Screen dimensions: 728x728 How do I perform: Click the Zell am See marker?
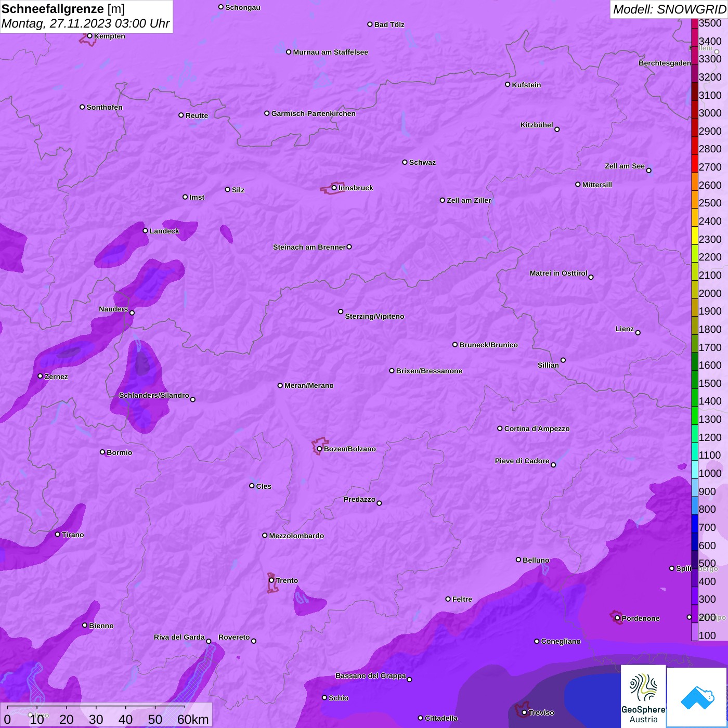click(x=648, y=170)
